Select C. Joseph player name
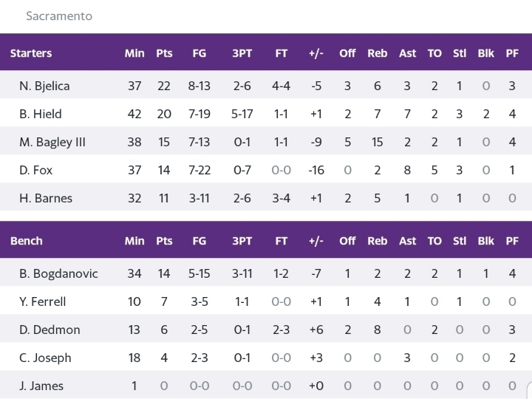The width and height of the screenshot is (532, 399). (x=45, y=358)
